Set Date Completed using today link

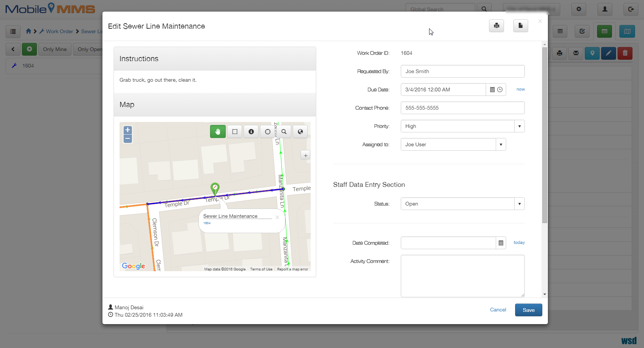pyautogui.click(x=519, y=242)
